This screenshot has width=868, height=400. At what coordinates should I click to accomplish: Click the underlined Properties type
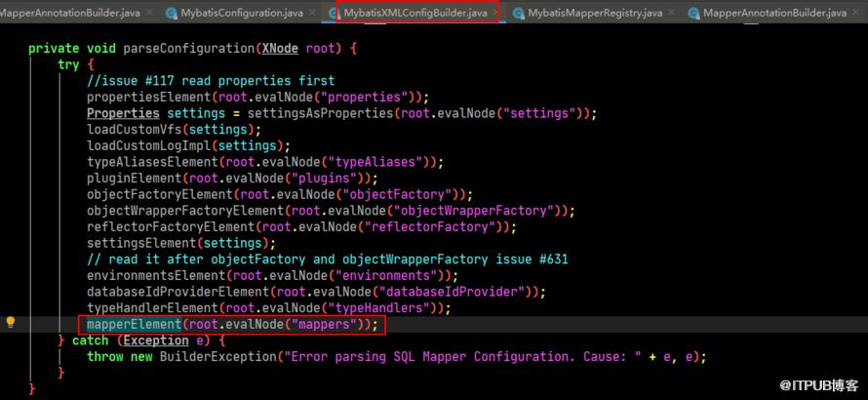pyautogui.click(x=123, y=113)
